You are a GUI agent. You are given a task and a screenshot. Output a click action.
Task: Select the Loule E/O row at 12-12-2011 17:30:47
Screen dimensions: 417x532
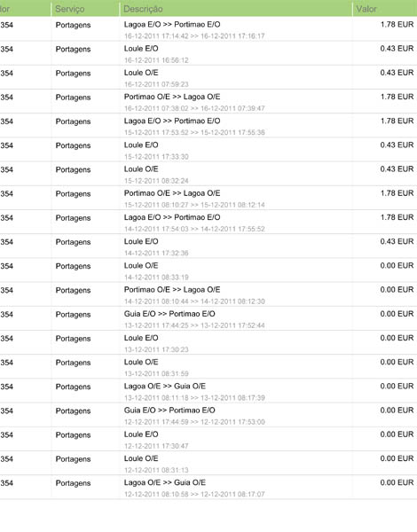208,439
